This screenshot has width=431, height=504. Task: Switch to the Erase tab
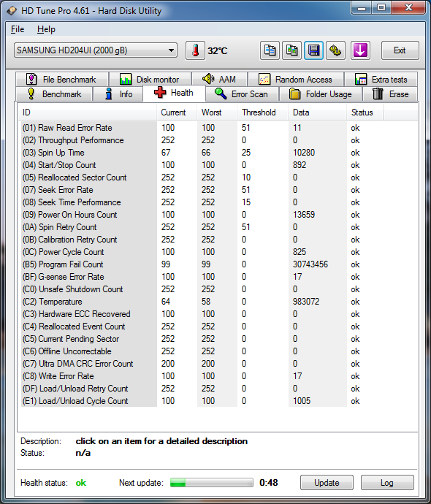click(390, 93)
